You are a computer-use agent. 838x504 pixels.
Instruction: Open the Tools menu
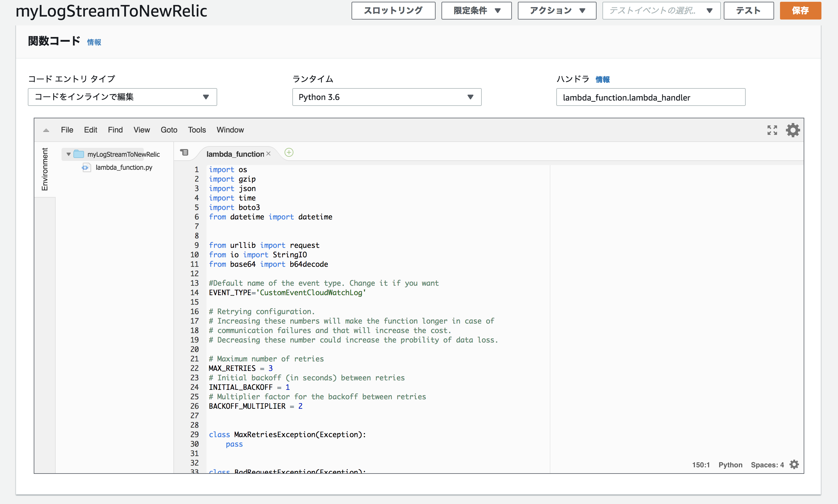(197, 130)
